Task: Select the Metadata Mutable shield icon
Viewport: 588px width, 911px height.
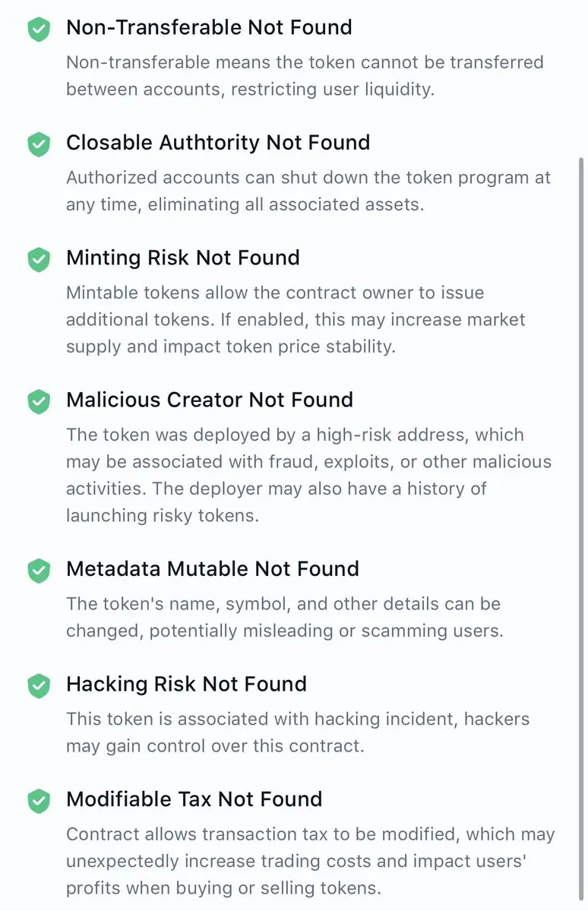Action: 39,571
